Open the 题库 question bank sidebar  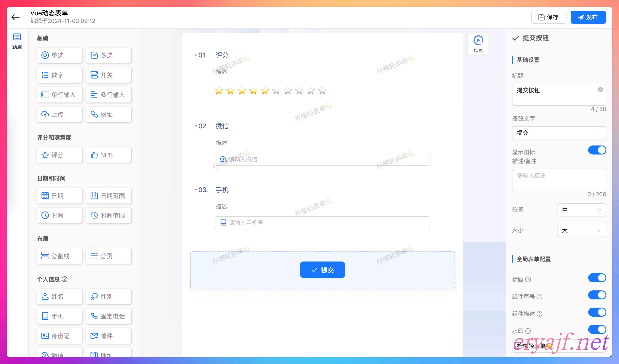point(17,41)
